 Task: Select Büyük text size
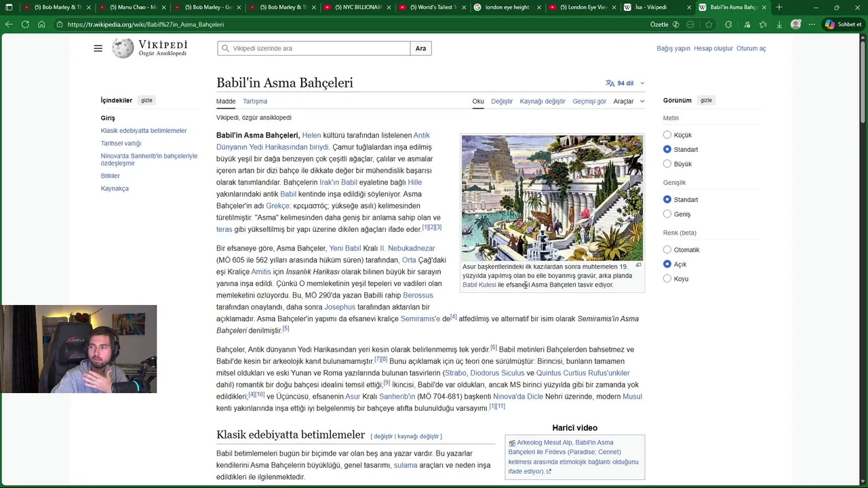667,163
